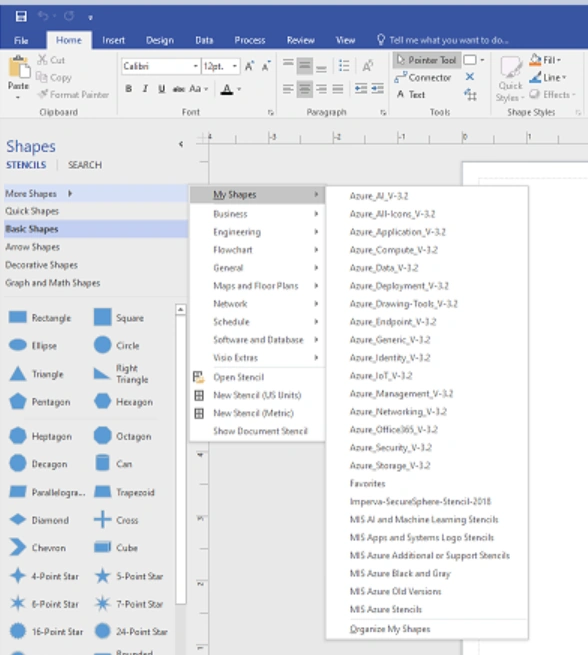This screenshot has height=655, width=588.
Task: Open the font color dropdown arrow
Action: click(x=239, y=89)
